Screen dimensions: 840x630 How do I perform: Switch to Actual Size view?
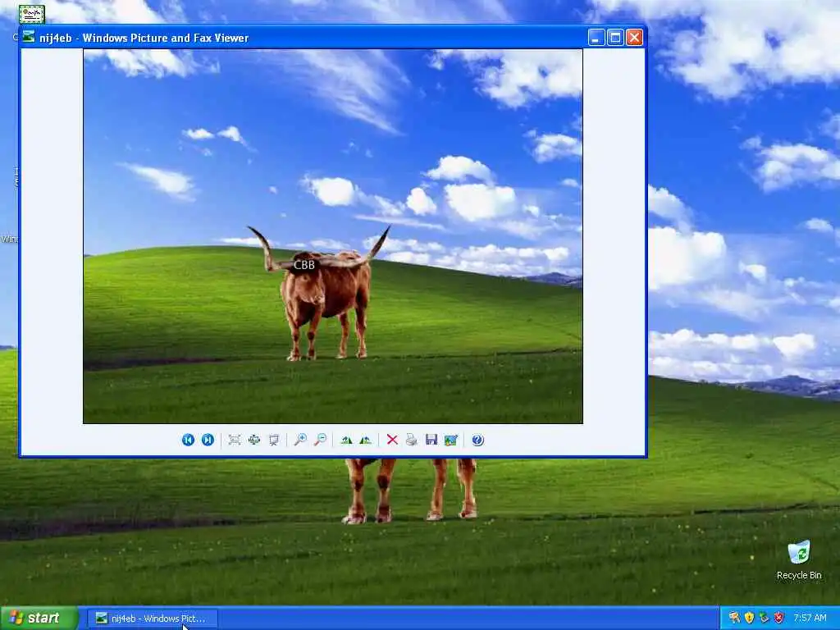[254, 440]
